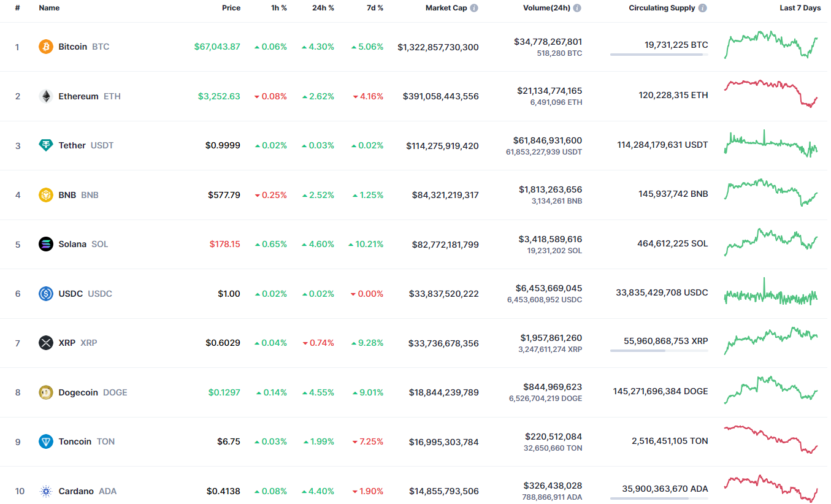The width and height of the screenshot is (831, 504).
Task: Click the XRP logo icon
Action: [x=46, y=343]
